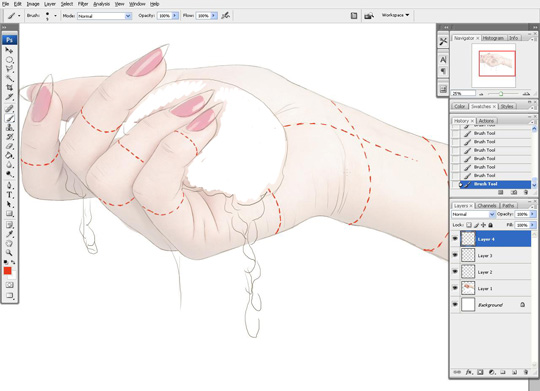Toggle lock transparent pixels
Viewport: 540px width, 391px height.
coord(469,225)
